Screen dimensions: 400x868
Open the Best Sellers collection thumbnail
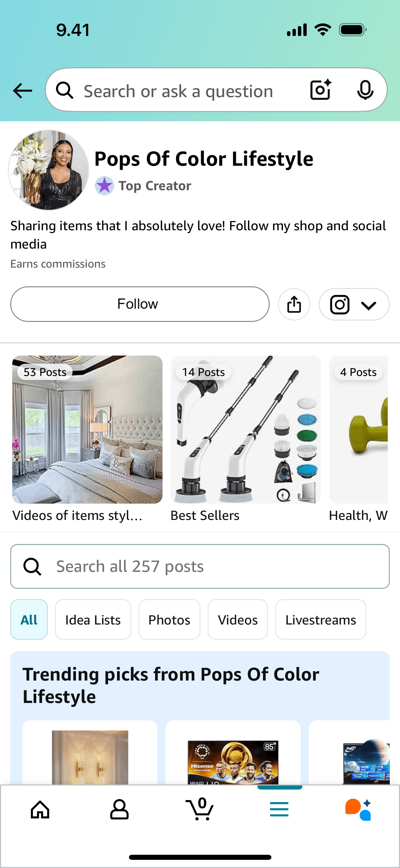245,430
